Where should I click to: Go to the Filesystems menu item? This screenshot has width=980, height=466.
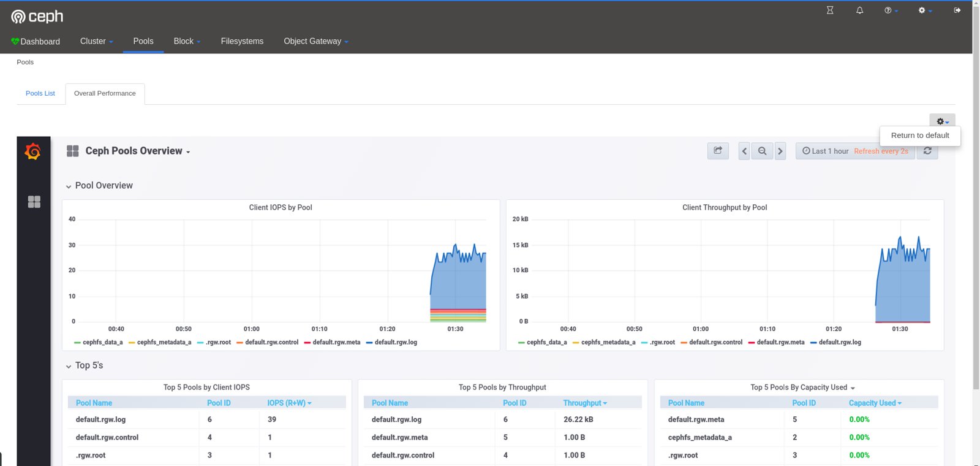point(242,41)
